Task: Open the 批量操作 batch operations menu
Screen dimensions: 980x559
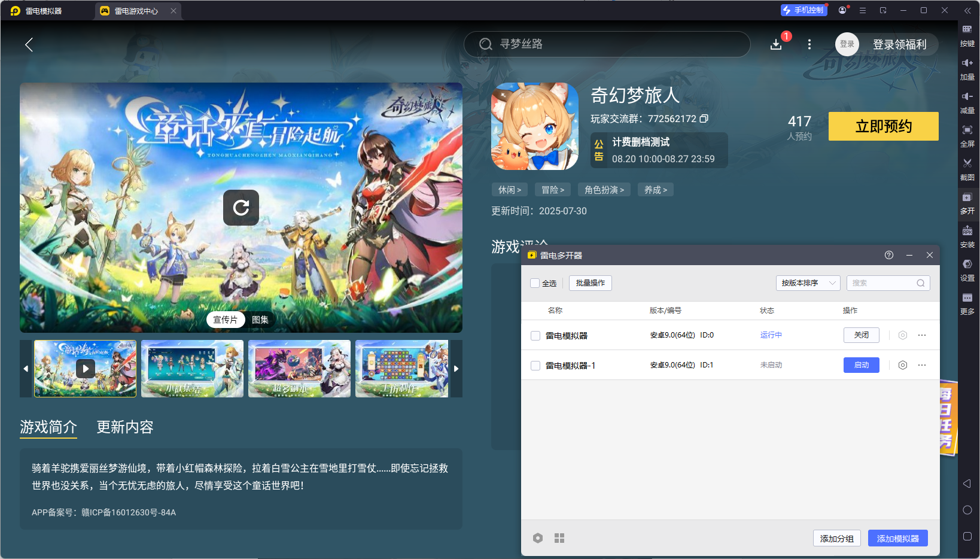Action: click(591, 283)
